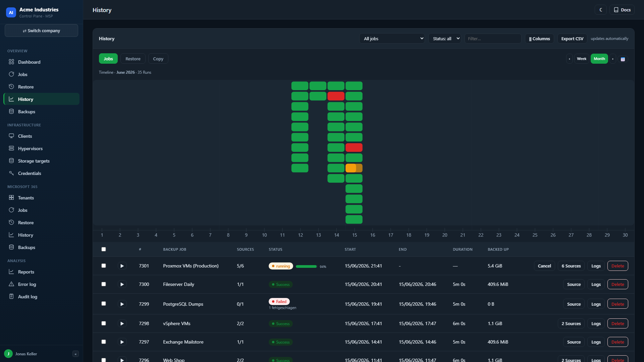Open Storage targets page
Screen dimensions: 644x362
41,161
